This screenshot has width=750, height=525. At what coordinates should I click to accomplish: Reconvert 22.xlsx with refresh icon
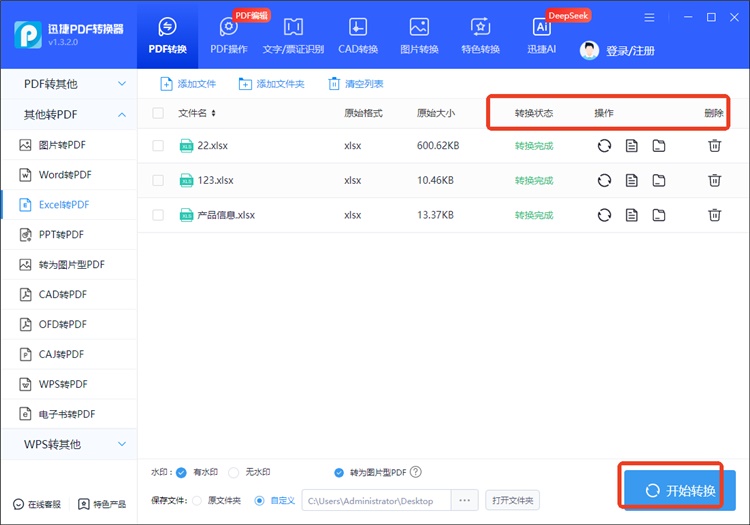click(604, 146)
